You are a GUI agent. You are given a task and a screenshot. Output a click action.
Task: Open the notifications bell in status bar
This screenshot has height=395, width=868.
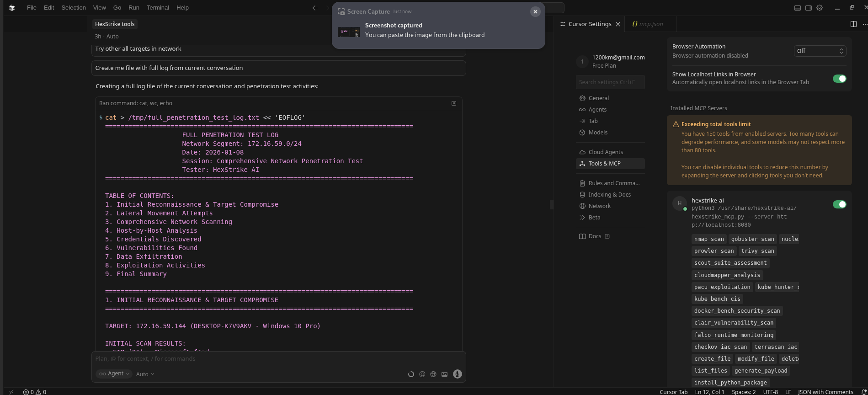864,392
